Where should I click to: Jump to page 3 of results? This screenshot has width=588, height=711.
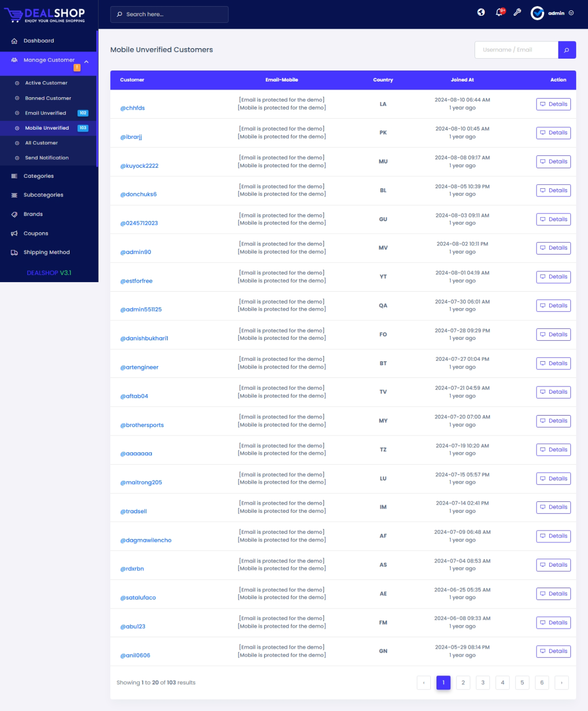pos(483,683)
